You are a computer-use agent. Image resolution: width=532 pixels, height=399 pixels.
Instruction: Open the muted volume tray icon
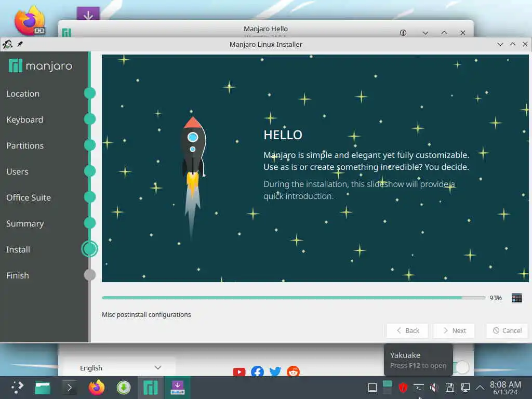coord(434,388)
